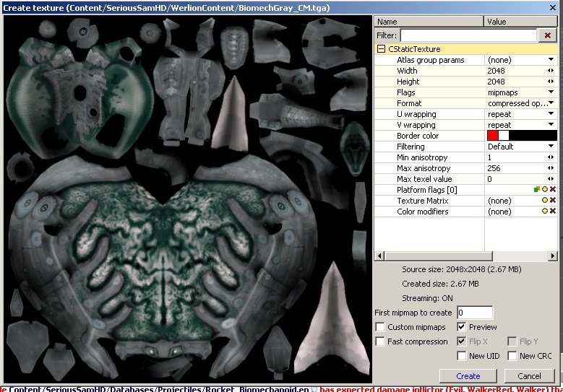Click the First mipmap to create field
This screenshot has width=563, height=392.
(x=475, y=313)
